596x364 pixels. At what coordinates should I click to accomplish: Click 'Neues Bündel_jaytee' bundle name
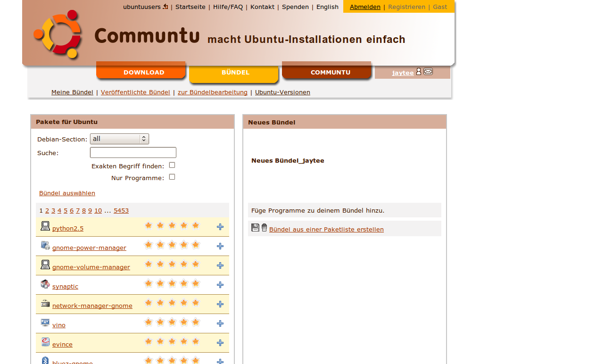coord(288,160)
